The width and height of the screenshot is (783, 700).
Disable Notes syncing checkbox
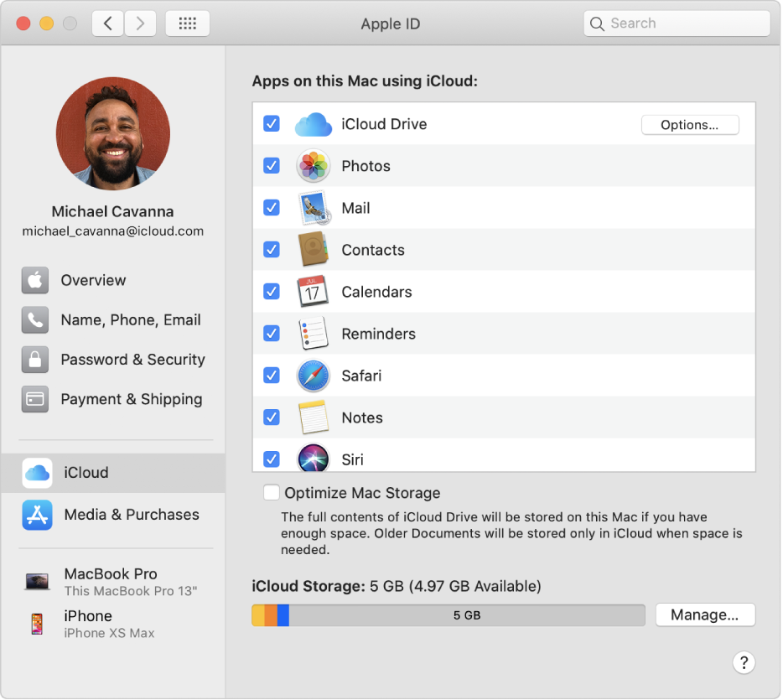[272, 417]
